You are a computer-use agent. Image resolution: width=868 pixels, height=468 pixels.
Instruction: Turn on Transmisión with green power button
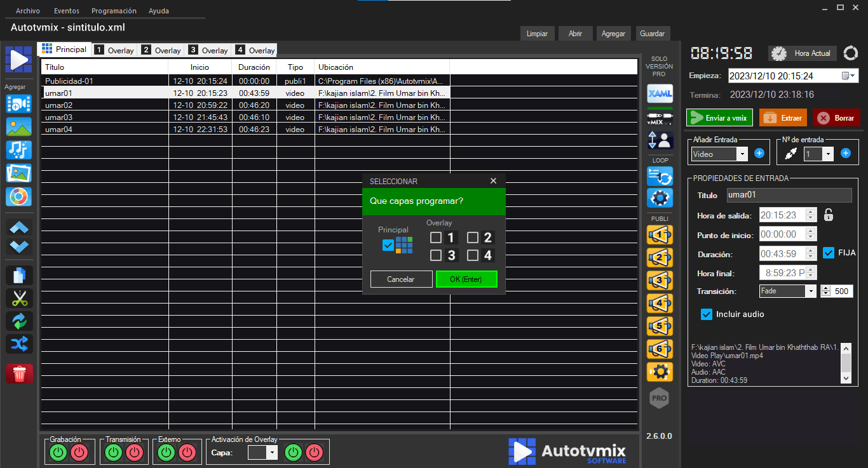pos(114,453)
